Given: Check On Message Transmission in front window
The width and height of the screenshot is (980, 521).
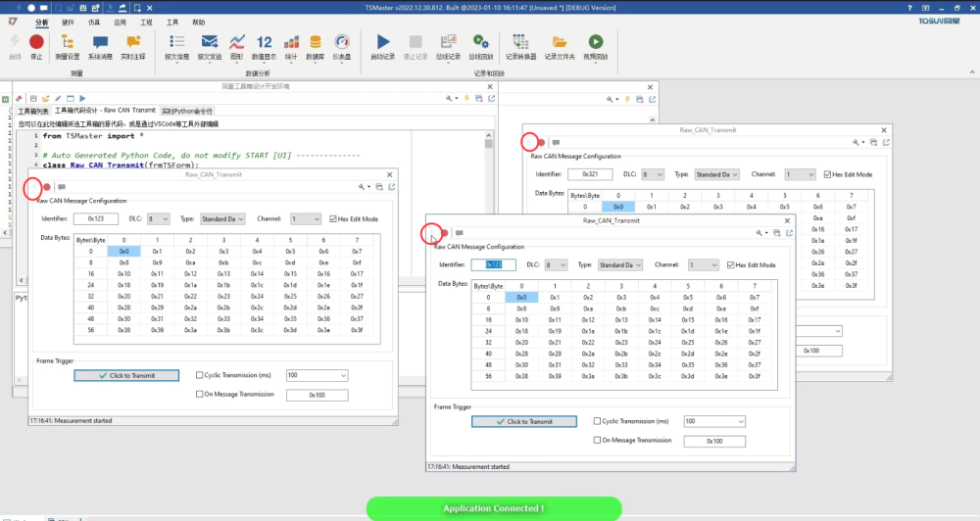Looking at the screenshot, I should point(598,440).
